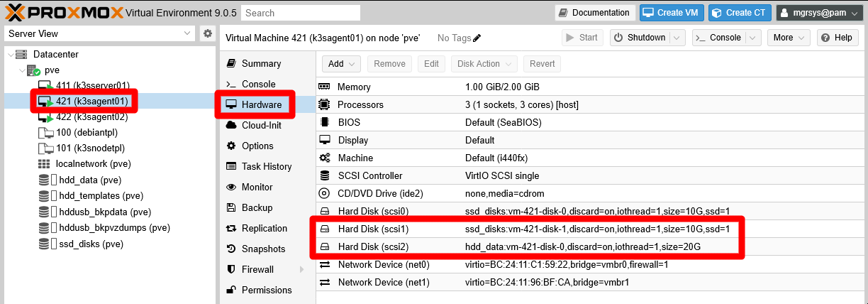Open the Shutdown dropdown arrow
The height and width of the screenshot is (304, 868).
pyautogui.click(x=677, y=38)
